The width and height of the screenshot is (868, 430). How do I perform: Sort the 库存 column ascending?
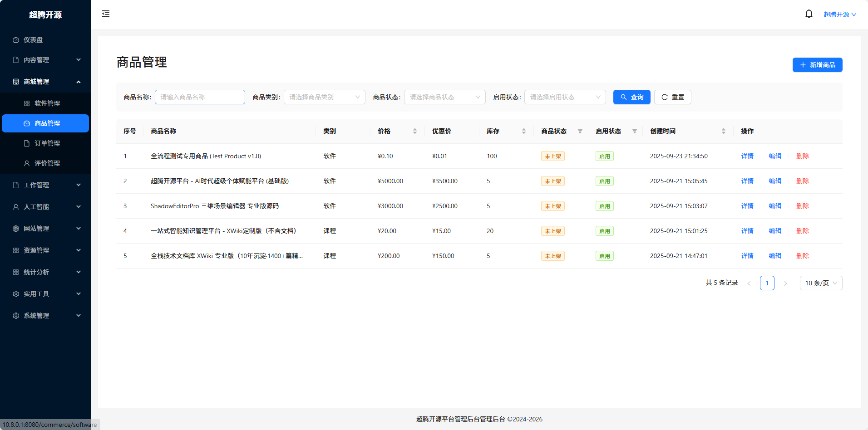point(523,129)
